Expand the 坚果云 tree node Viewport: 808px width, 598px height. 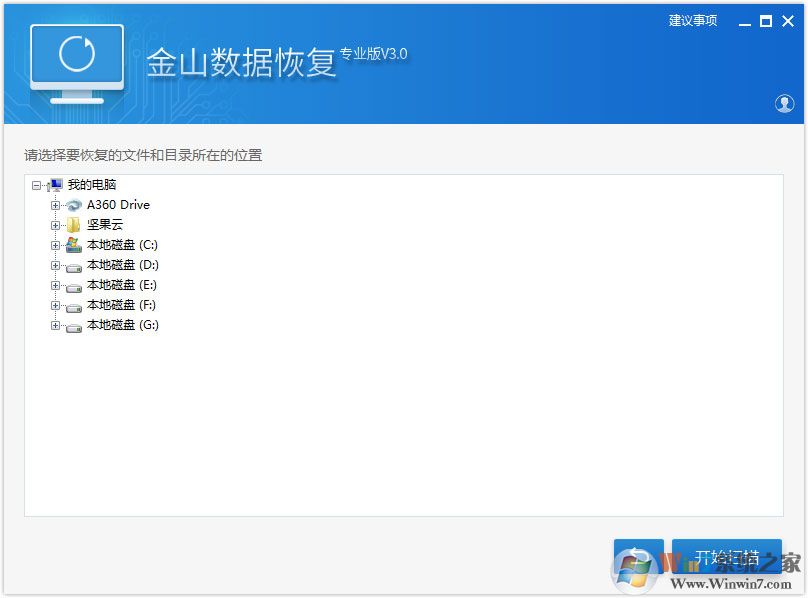coord(56,224)
